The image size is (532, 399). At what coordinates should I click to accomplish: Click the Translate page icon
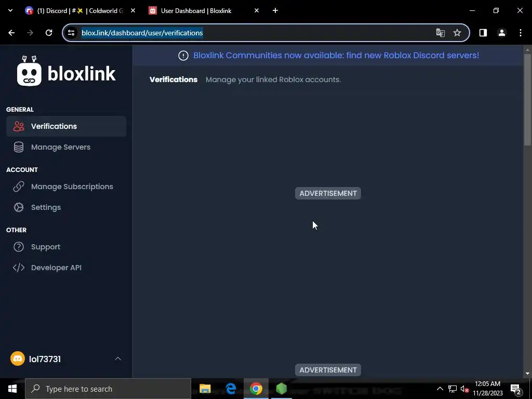441,33
